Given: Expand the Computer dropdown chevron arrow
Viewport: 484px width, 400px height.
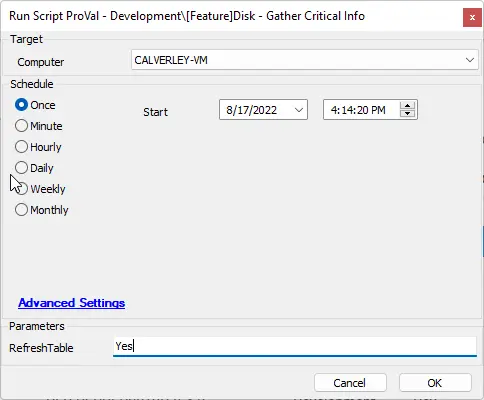Looking at the screenshot, I should [470, 60].
